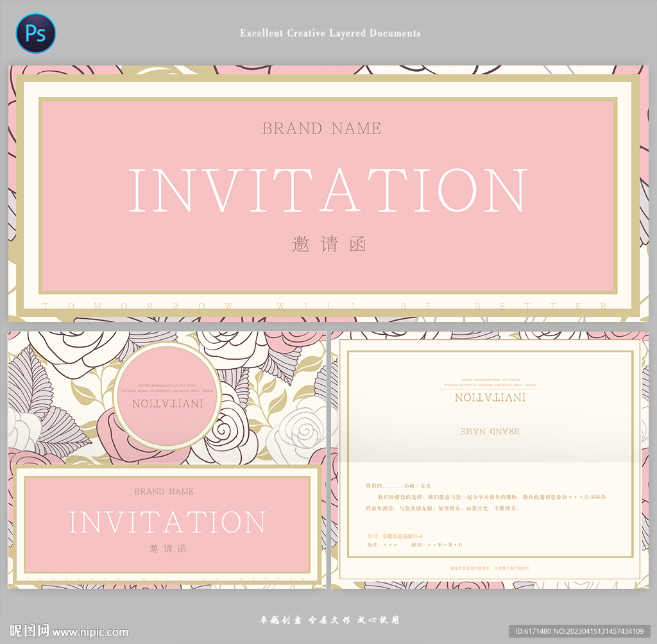Select the header text 'Excellent Creative Layered Documents'
This screenshot has height=644, width=657.
(330, 33)
